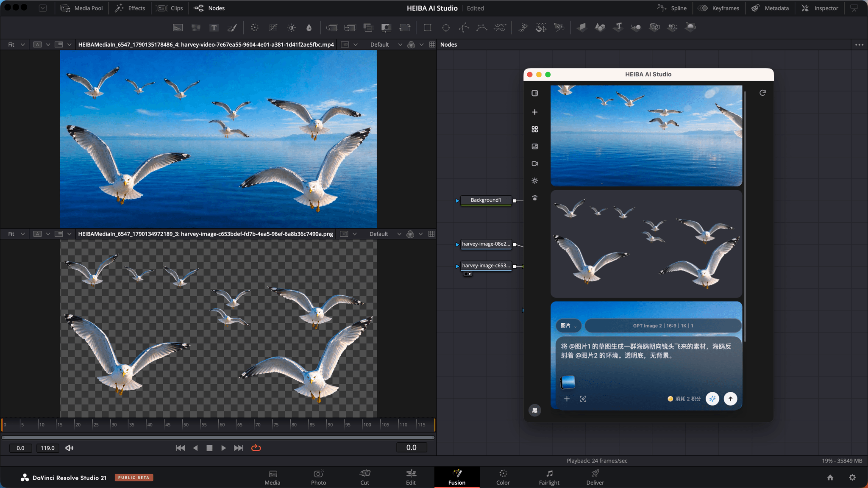The height and width of the screenshot is (488, 868).
Task: Click the AI sparkle enhance prompt button
Action: pyautogui.click(x=712, y=399)
